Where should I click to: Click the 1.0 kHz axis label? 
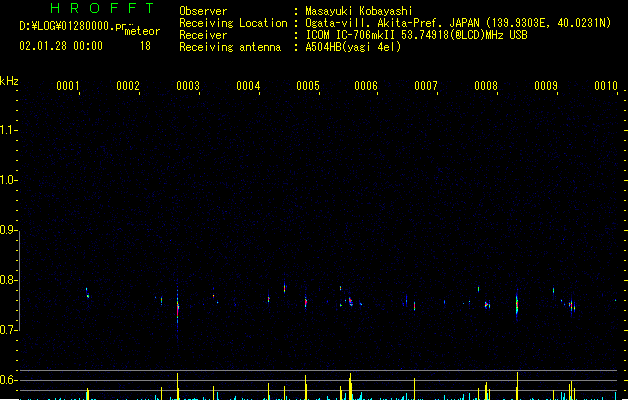click(7, 180)
